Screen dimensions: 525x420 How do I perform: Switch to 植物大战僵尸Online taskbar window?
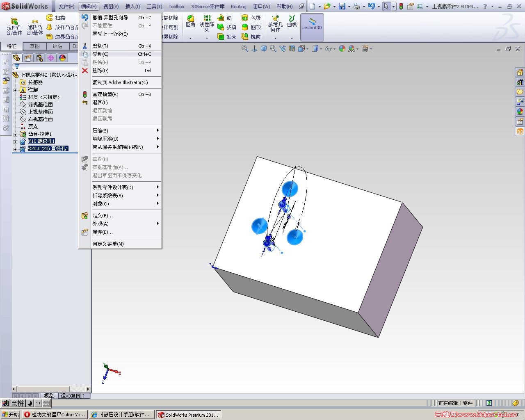(55, 415)
